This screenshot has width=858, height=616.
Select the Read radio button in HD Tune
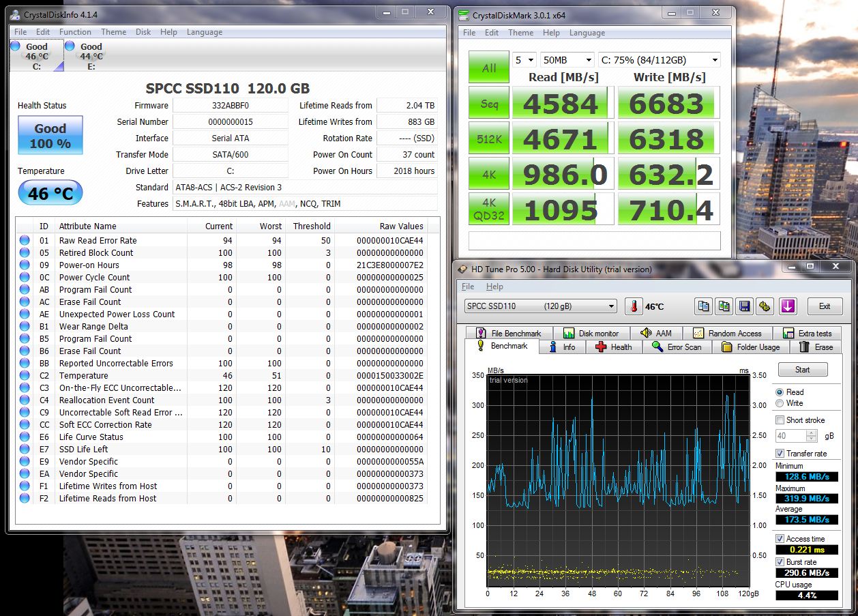[780, 392]
